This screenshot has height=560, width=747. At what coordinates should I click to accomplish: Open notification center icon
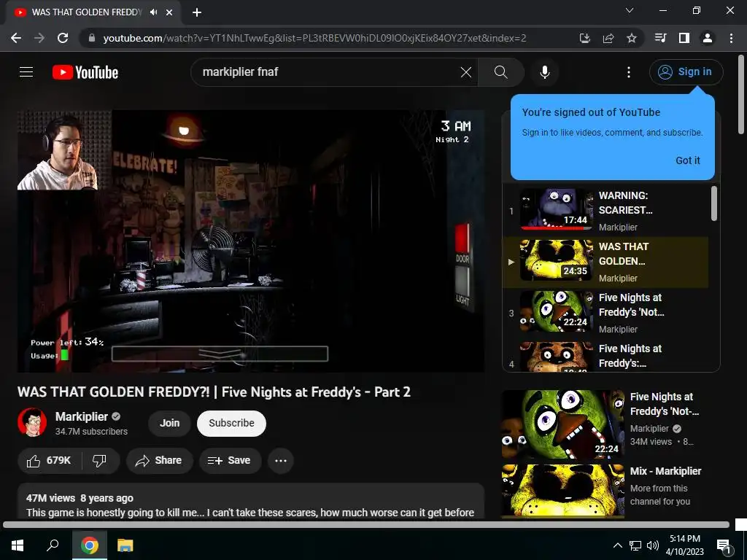click(x=724, y=545)
